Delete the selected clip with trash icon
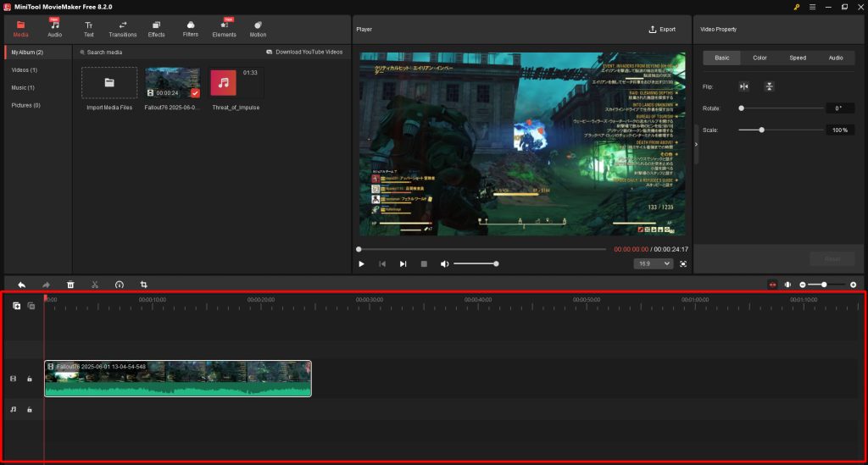Screen dimensions: 868x465 tap(70, 285)
